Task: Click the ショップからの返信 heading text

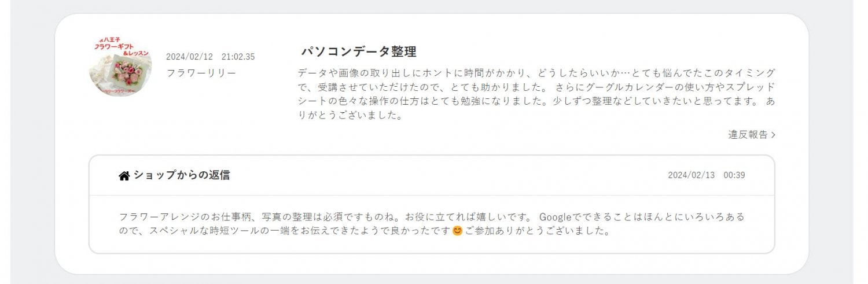Action: pos(182,175)
